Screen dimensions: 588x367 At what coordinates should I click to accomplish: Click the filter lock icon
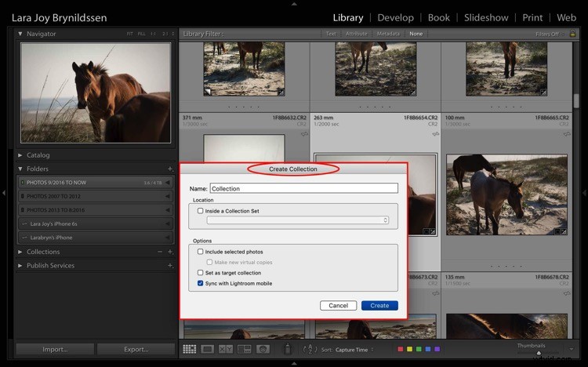572,34
